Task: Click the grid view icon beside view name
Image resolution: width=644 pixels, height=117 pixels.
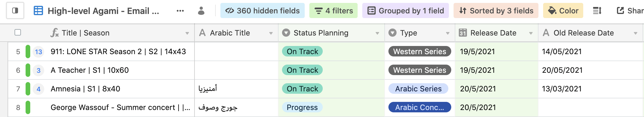Action: click(38, 11)
